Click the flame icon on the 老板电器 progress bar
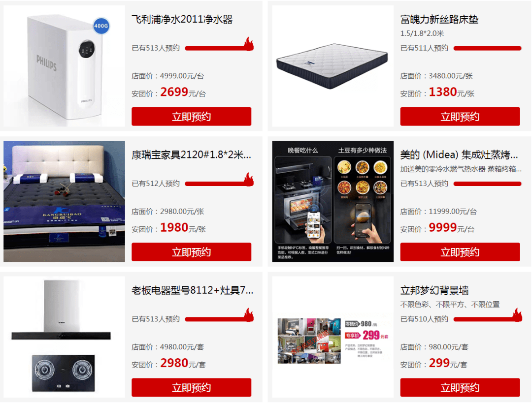Screen dimensions: 532x403 (x=249, y=315)
